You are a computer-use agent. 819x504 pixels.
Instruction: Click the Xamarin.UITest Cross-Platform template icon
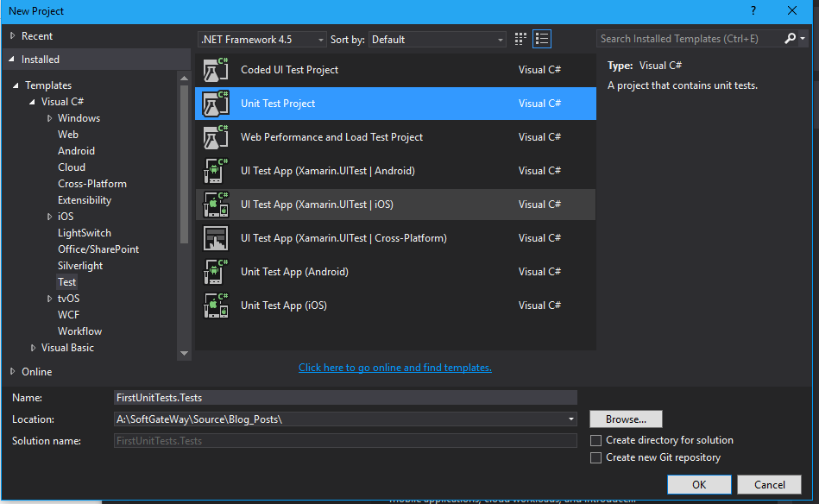(215, 238)
